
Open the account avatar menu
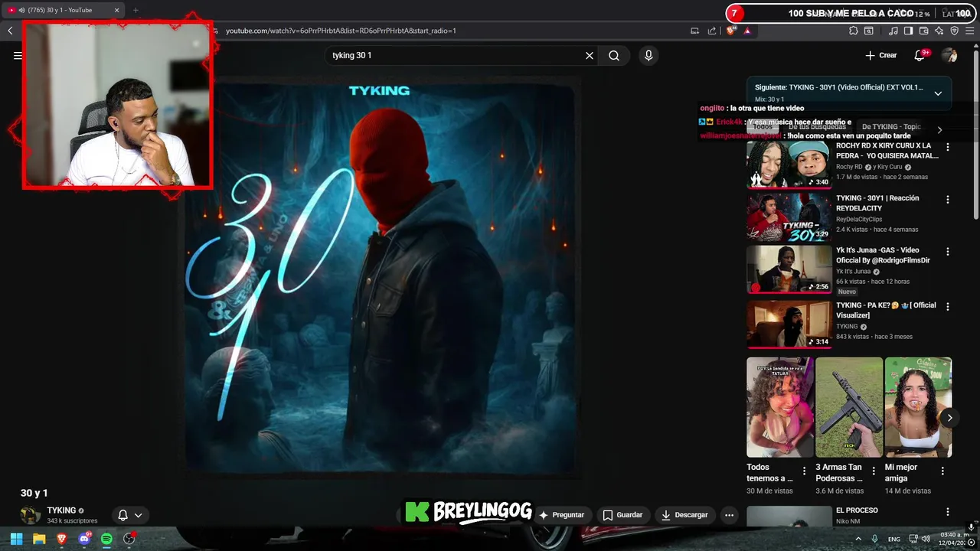(x=949, y=55)
